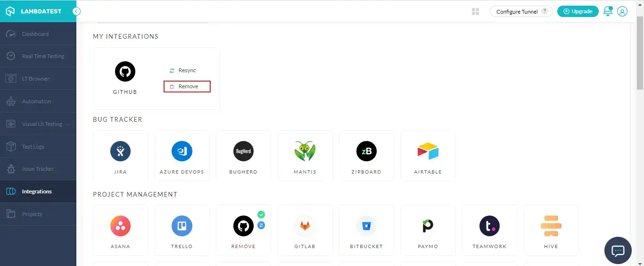Remove the GitHub integration

pyautogui.click(x=187, y=86)
